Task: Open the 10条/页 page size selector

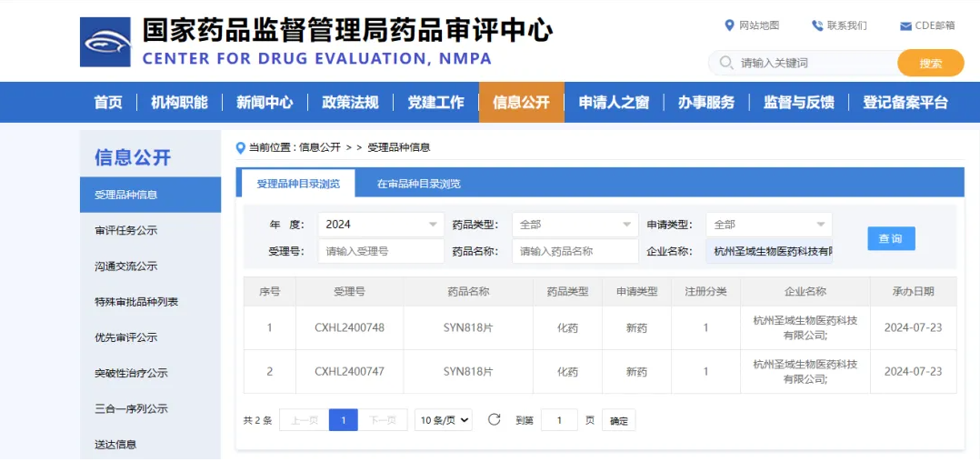Action: point(444,420)
